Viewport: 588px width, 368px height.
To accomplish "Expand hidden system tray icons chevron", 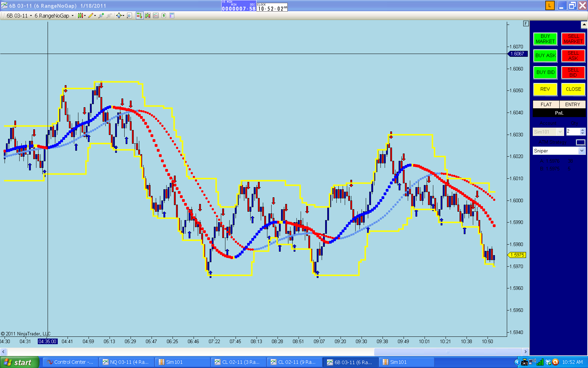I will (x=517, y=362).
